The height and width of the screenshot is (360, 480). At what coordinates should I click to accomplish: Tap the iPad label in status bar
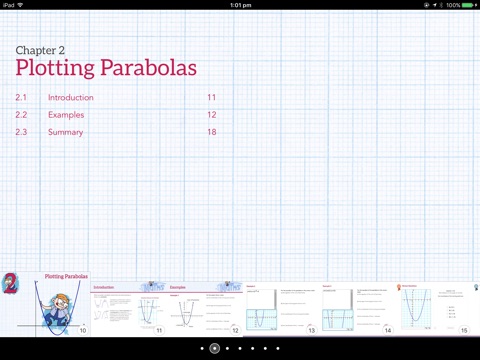coord(9,5)
